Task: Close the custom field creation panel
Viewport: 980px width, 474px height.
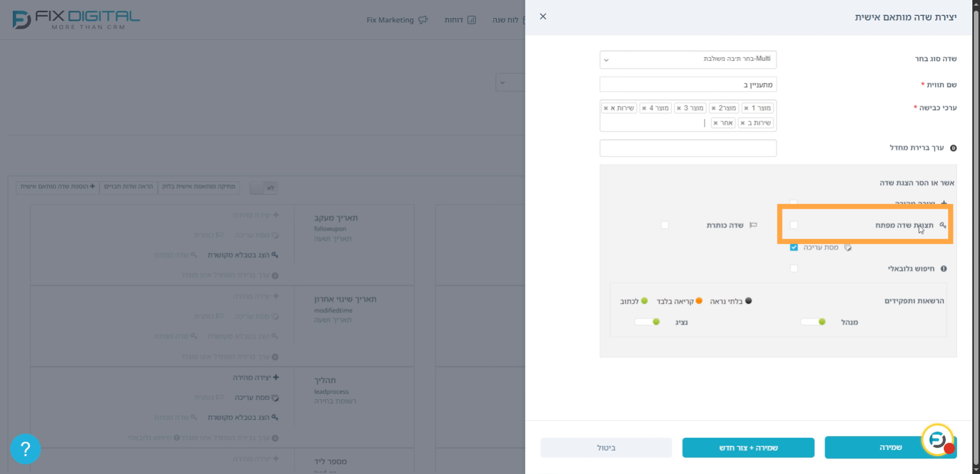Action: (543, 16)
